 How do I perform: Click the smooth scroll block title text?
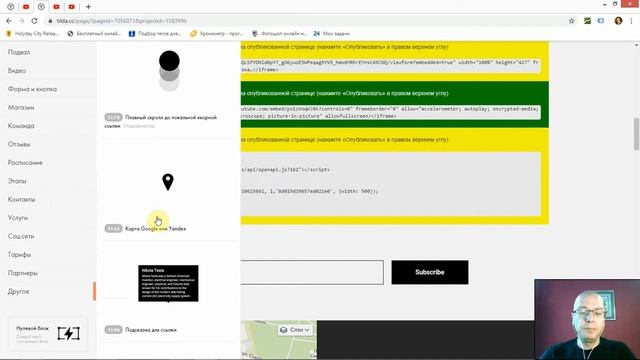click(160, 121)
